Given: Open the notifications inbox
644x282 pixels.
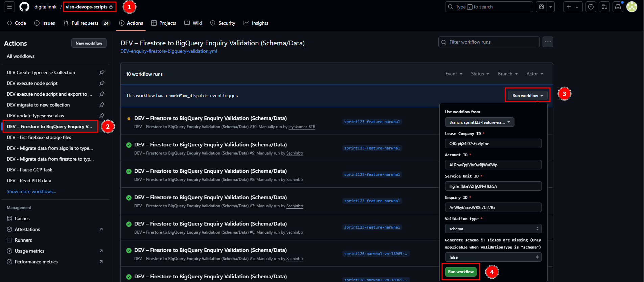Looking at the screenshot, I should [618, 7].
